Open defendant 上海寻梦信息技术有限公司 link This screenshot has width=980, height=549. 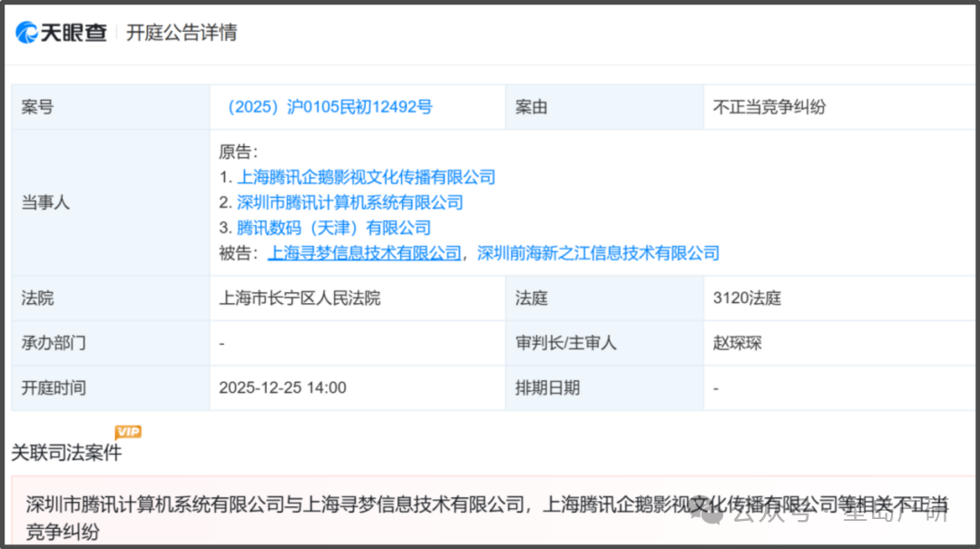click(x=364, y=253)
